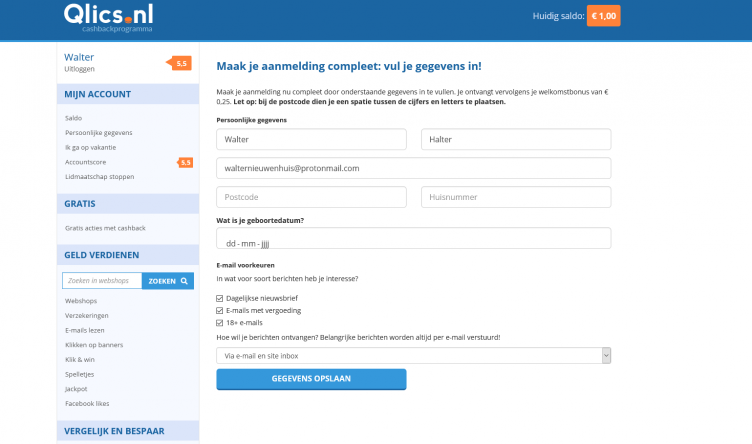Image resolution: width=752 pixels, height=444 pixels.
Task: Open Persoonlijke gegevens in sidebar
Action: click(98, 132)
